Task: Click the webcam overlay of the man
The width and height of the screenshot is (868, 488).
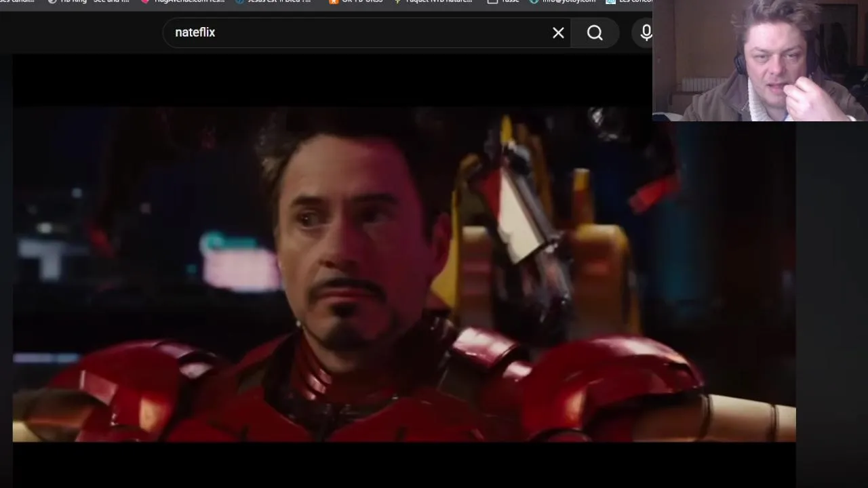Action: coord(760,60)
